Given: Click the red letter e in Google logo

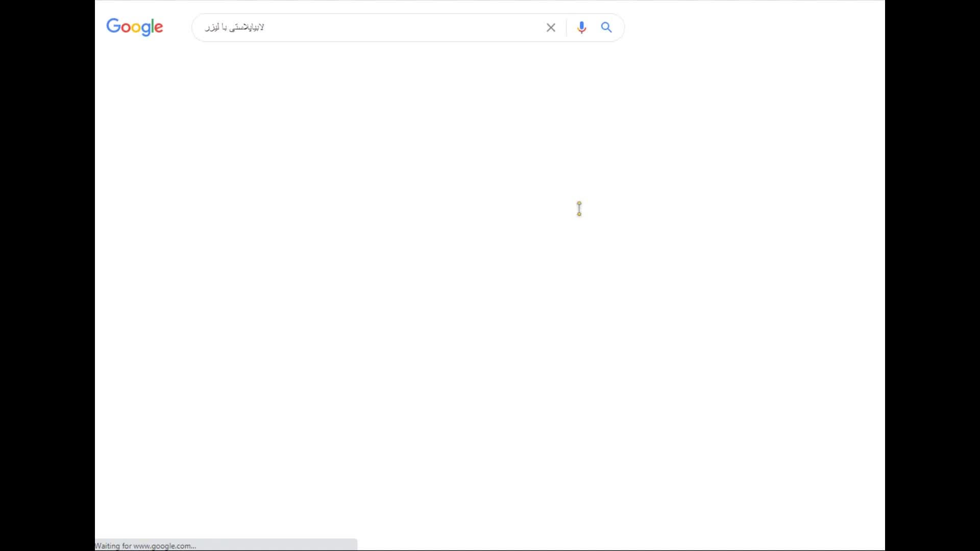Looking at the screenshot, I should [159, 28].
